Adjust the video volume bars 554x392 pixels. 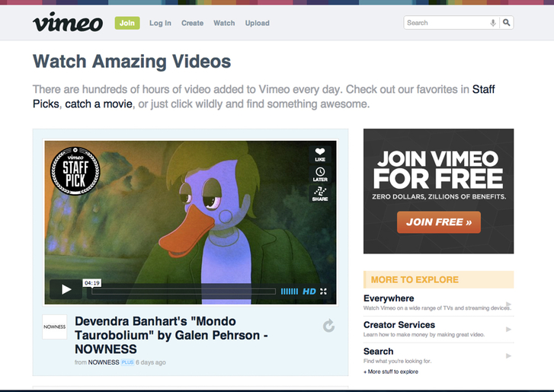coord(290,291)
